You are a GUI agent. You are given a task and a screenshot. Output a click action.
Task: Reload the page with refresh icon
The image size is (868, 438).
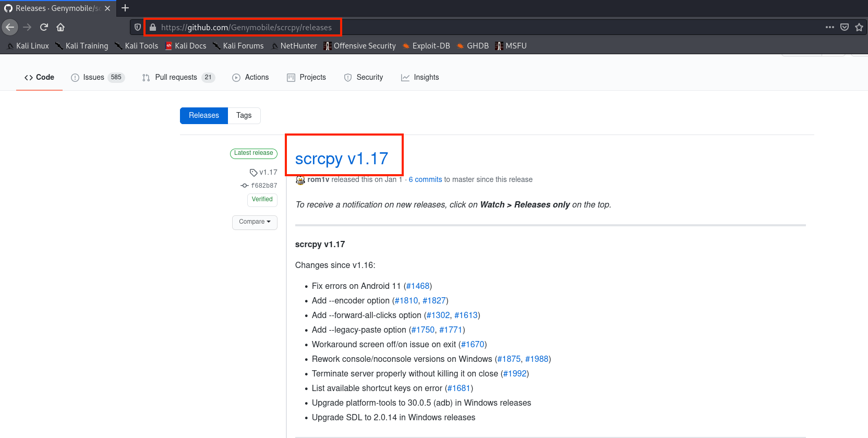44,27
